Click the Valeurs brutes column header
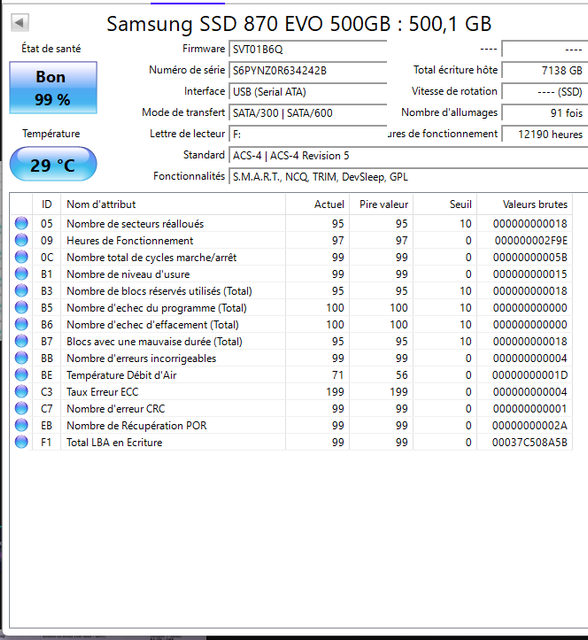Viewport: 588px width, 640px height. (x=525, y=204)
